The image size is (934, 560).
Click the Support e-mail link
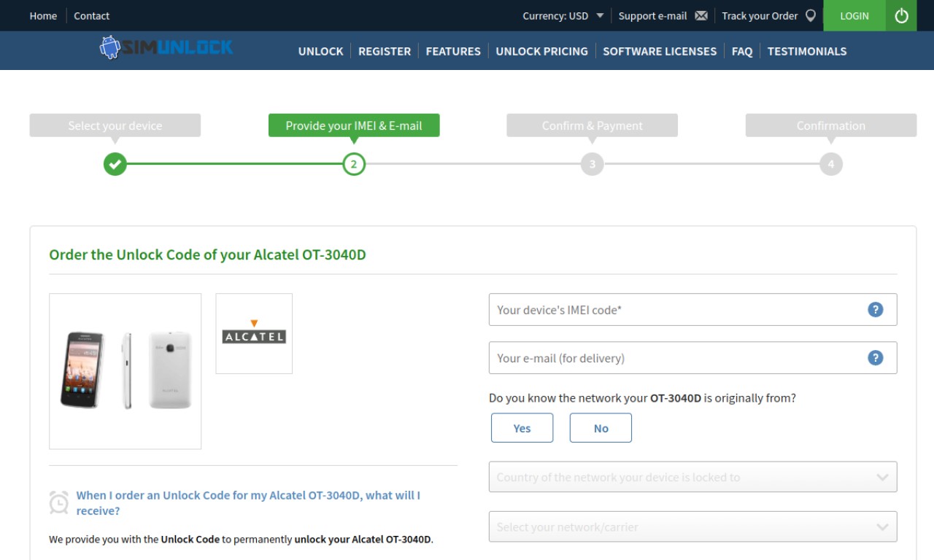click(x=652, y=15)
